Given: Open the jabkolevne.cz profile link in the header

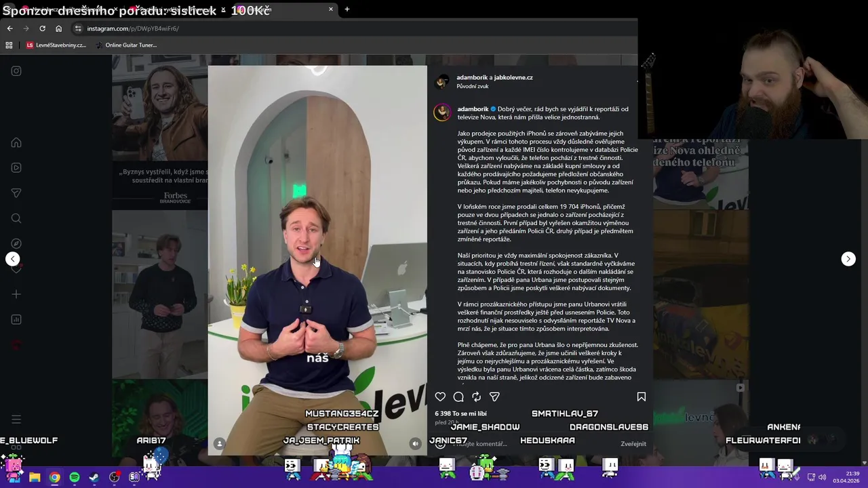Looking at the screenshot, I should click(x=513, y=77).
